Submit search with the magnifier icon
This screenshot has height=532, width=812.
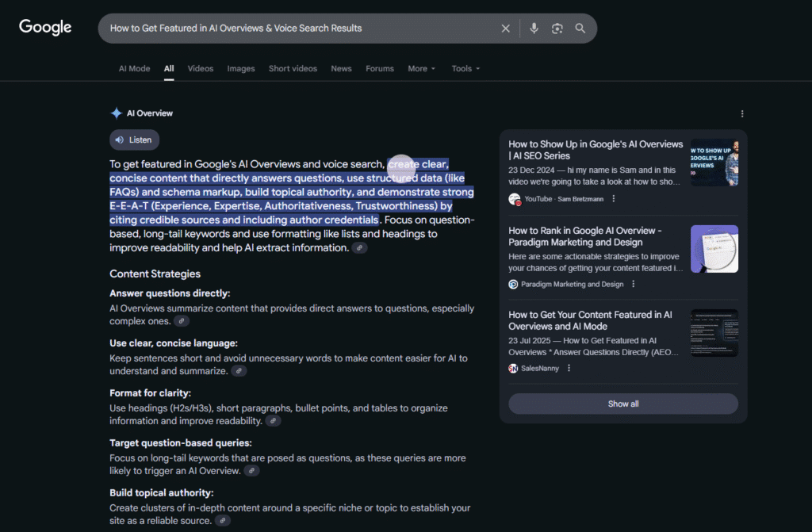tap(580, 29)
